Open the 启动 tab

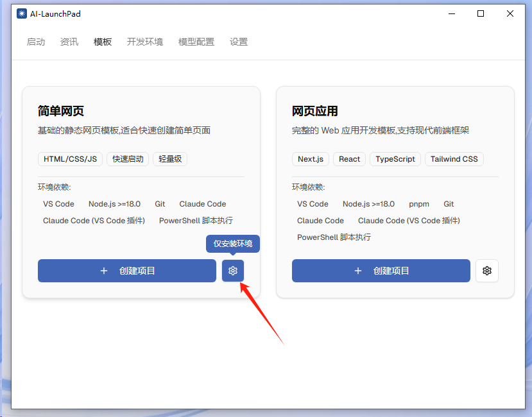tap(36, 42)
